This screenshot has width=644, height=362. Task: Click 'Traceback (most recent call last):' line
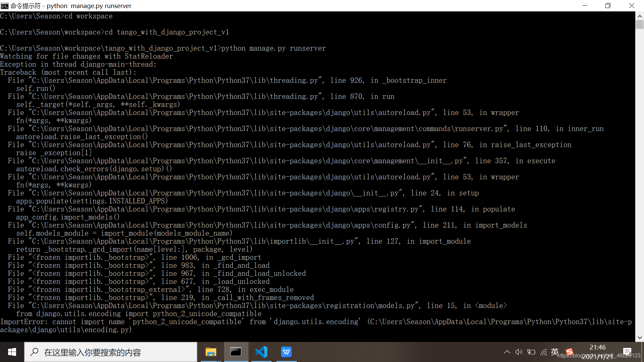point(68,72)
